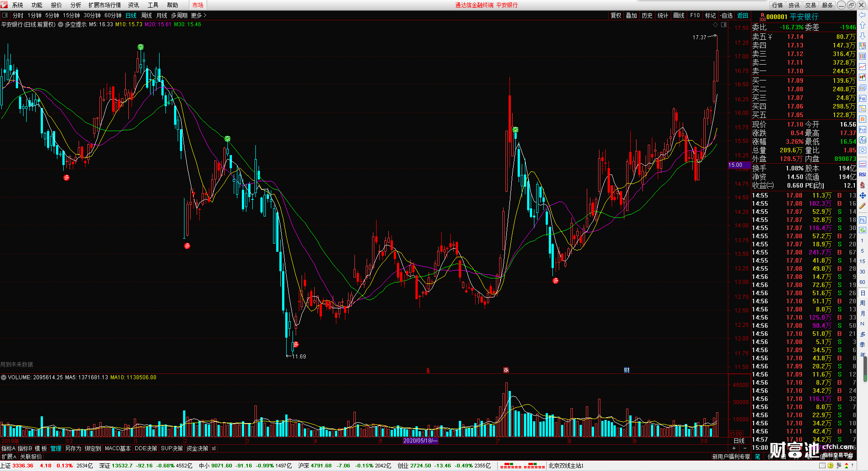
Task: Open the FIZ sidebar icon
Action: click(x=863, y=130)
